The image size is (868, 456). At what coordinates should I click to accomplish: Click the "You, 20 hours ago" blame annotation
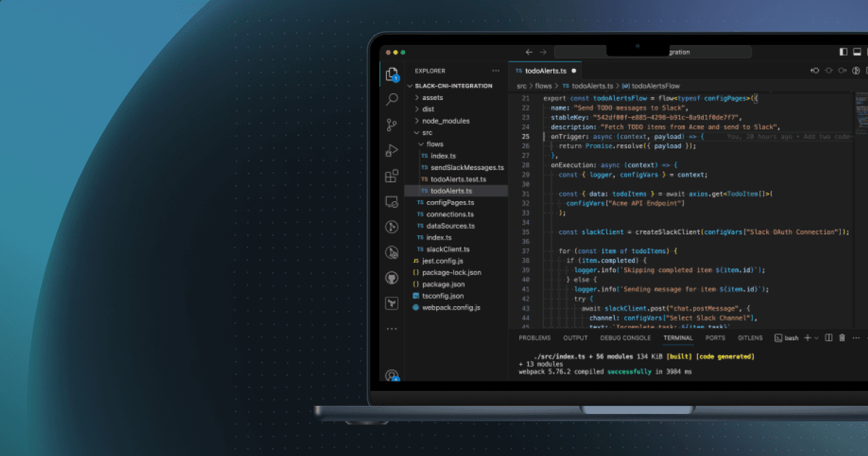point(759,136)
